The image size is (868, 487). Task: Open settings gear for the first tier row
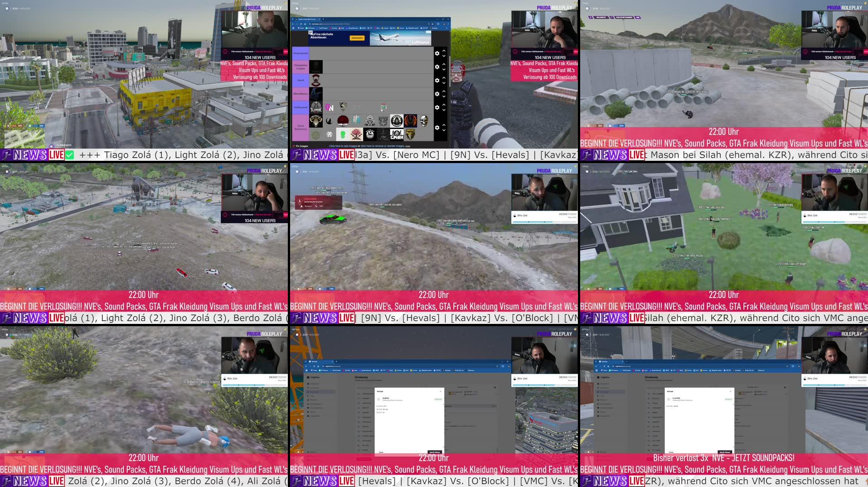(437, 53)
